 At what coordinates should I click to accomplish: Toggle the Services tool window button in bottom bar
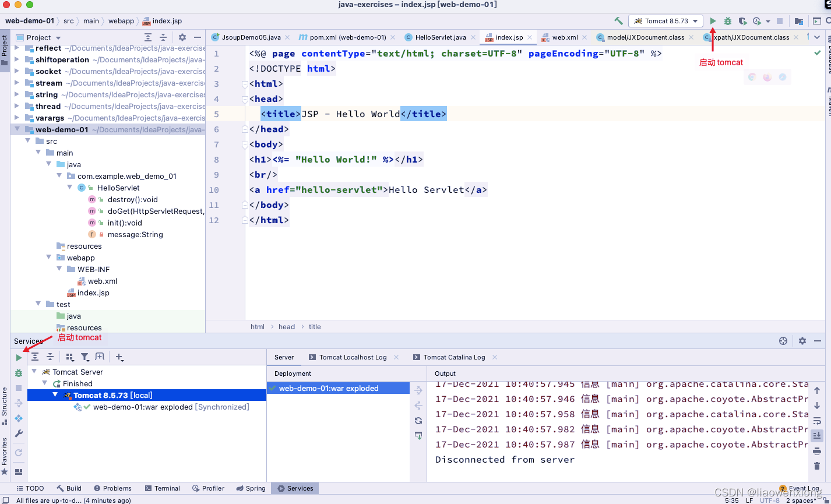tap(295, 488)
